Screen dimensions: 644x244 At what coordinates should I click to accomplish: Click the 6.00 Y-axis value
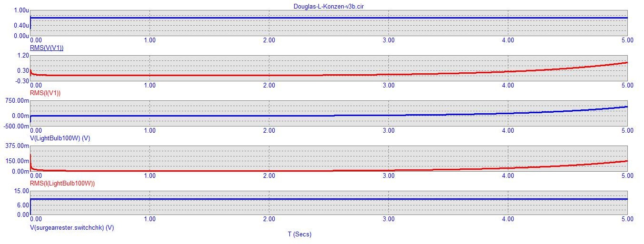click(x=23, y=205)
